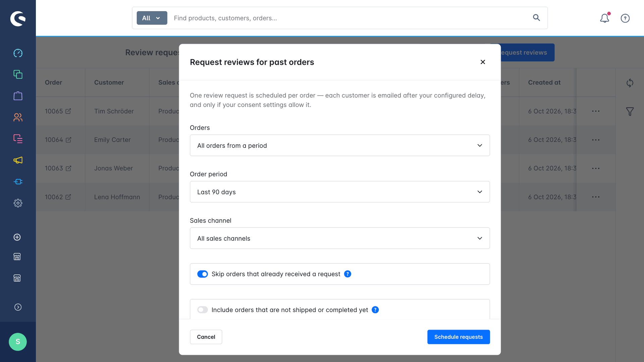Toggle Skip orders that already received a request
This screenshot has height=362, width=644.
tap(203, 274)
